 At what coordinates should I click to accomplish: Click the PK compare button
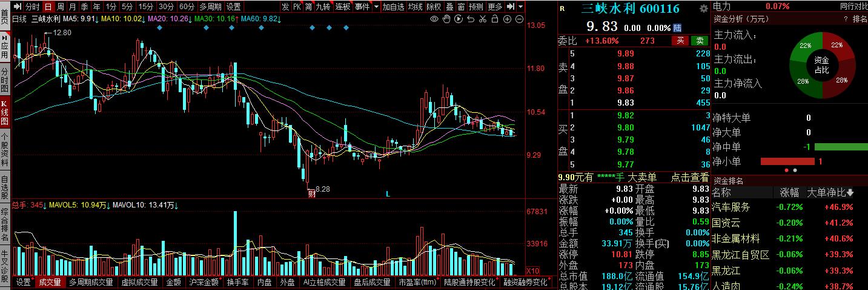pos(297,7)
